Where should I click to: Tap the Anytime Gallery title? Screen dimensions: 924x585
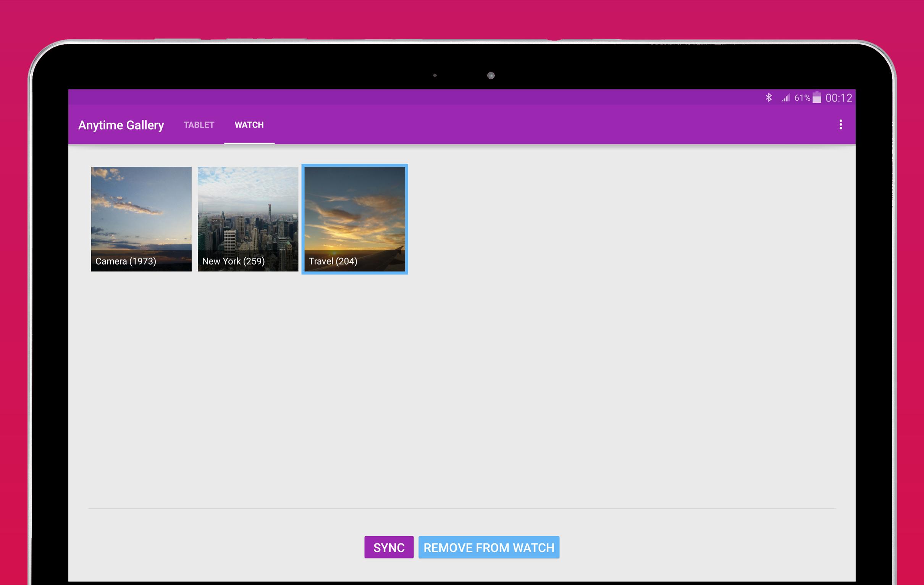click(121, 125)
